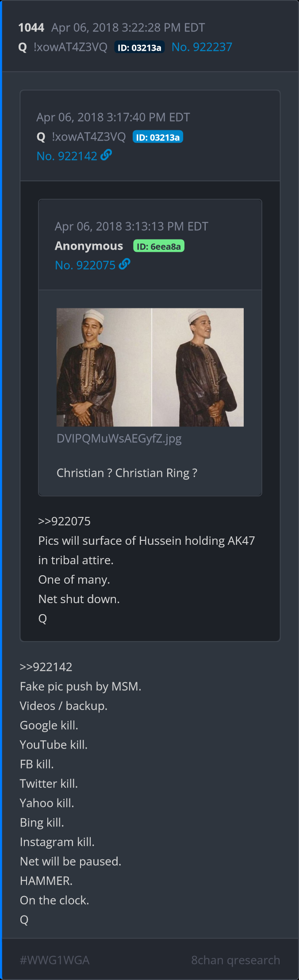Click chain link icon beside No. 922142
This screenshot has height=980, width=299.
[x=106, y=155]
